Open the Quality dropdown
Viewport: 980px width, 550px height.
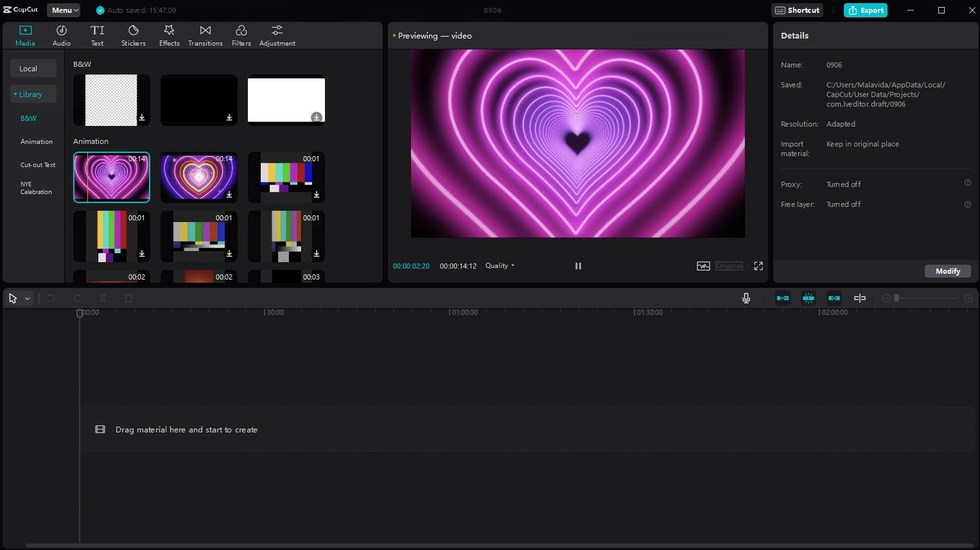(x=499, y=265)
